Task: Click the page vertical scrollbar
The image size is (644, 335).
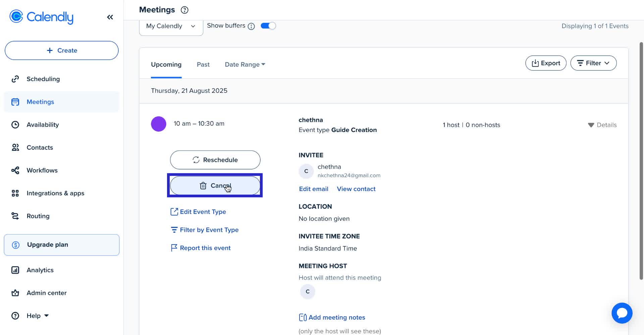Action: pyautogui.click(x=641, y=161)
